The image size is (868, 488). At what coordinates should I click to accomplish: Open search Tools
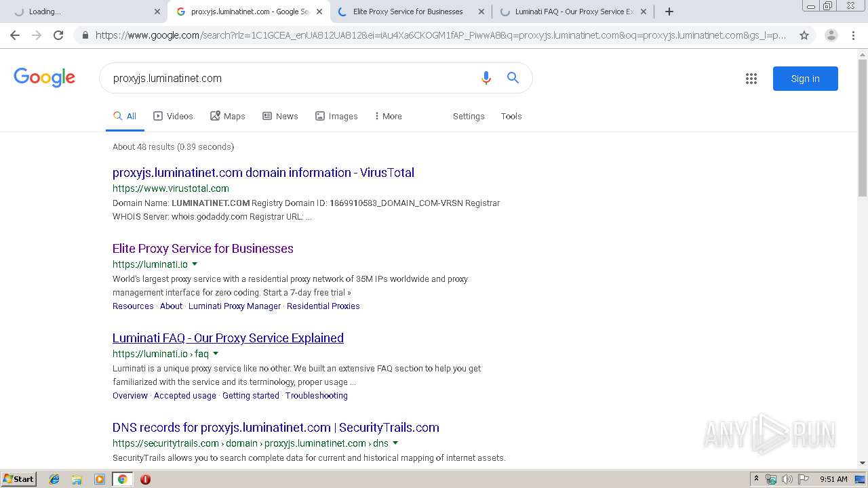(511, 116)
